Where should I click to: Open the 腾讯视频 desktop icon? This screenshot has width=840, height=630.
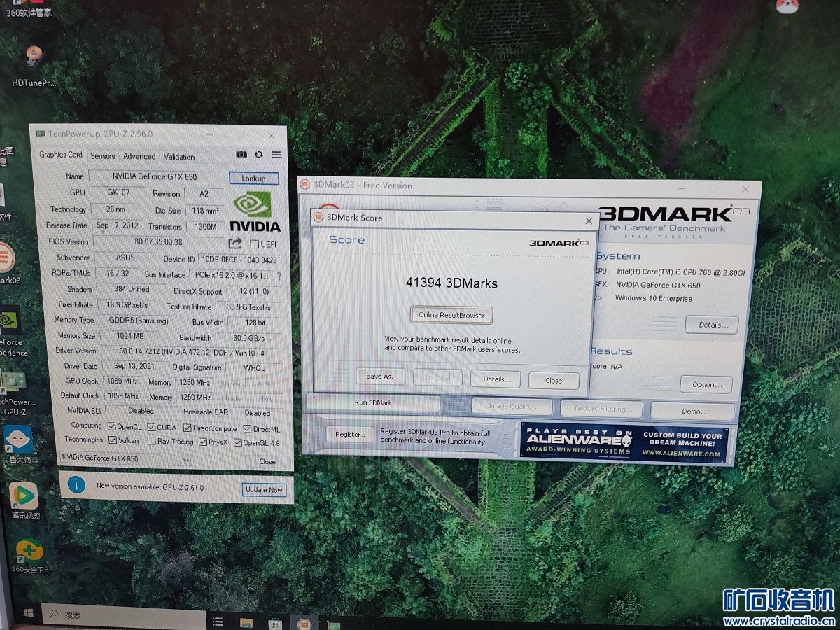(x=24, y=500)
